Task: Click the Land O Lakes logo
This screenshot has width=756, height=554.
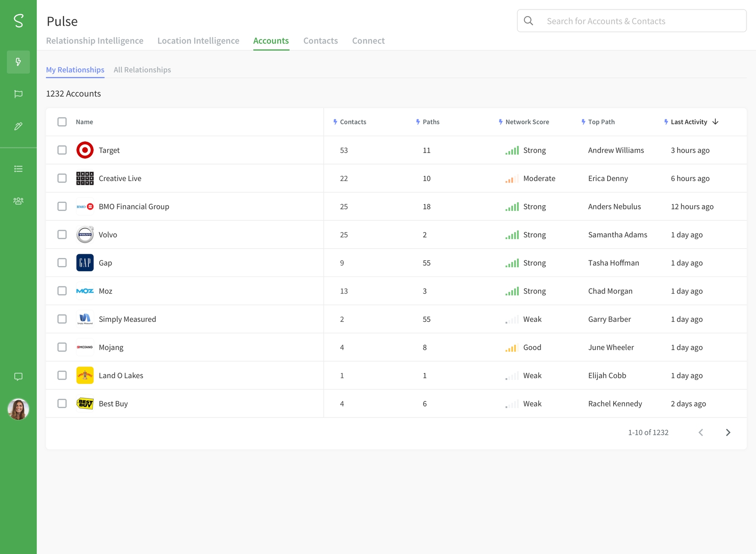Action: pyautogui.click(x=85, y=375)
